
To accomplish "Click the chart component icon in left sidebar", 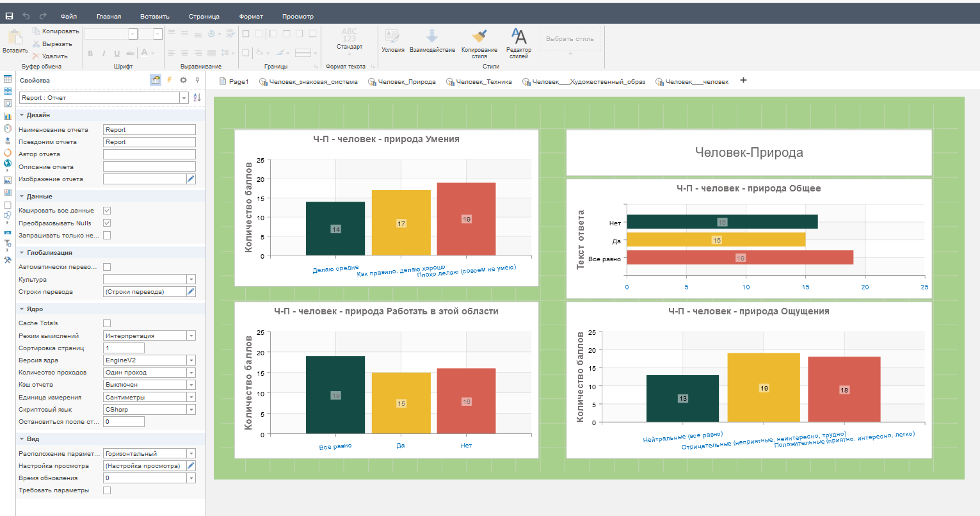I will point(8,116).
